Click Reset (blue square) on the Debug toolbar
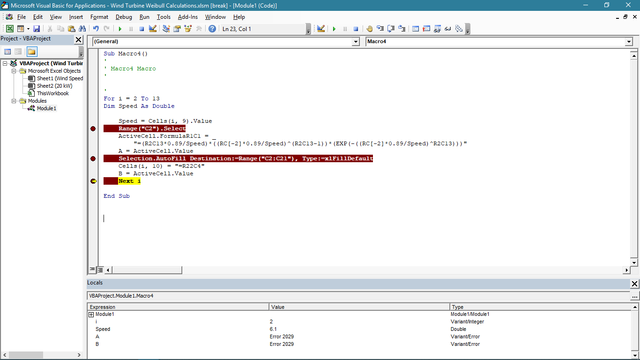The image size is (640, 360). (356, 29)
